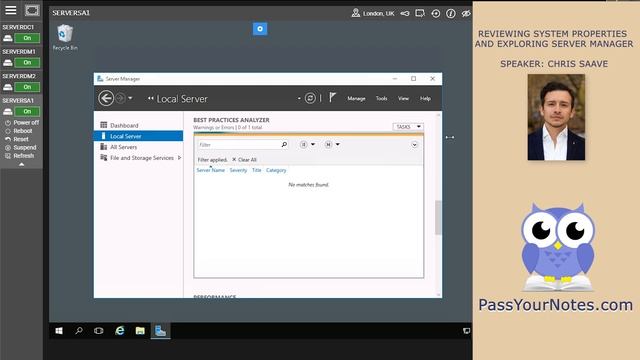The image size is (640, 360).
Task: Reboot the SERVERSA1 machine
Action: coord(19,131)
